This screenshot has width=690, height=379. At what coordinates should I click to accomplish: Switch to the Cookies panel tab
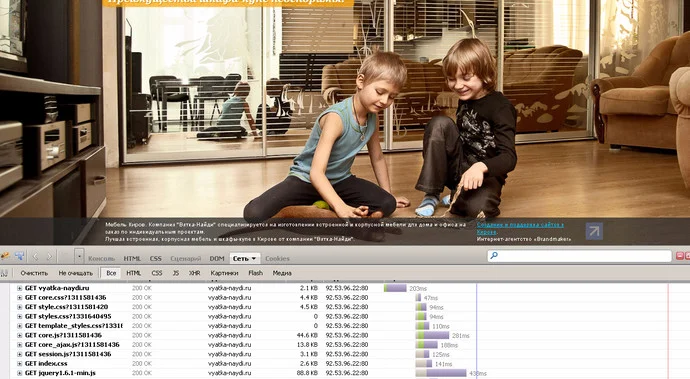[277, 258]
